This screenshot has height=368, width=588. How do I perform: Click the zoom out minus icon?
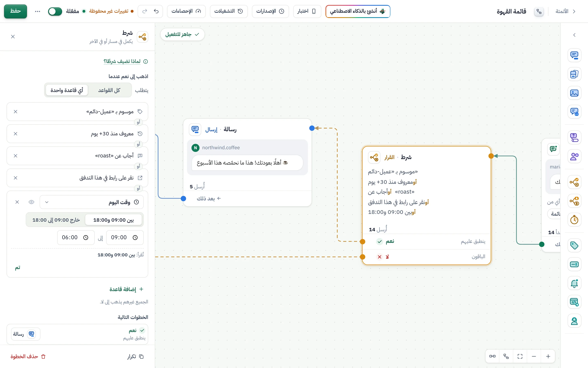point(534,357)
